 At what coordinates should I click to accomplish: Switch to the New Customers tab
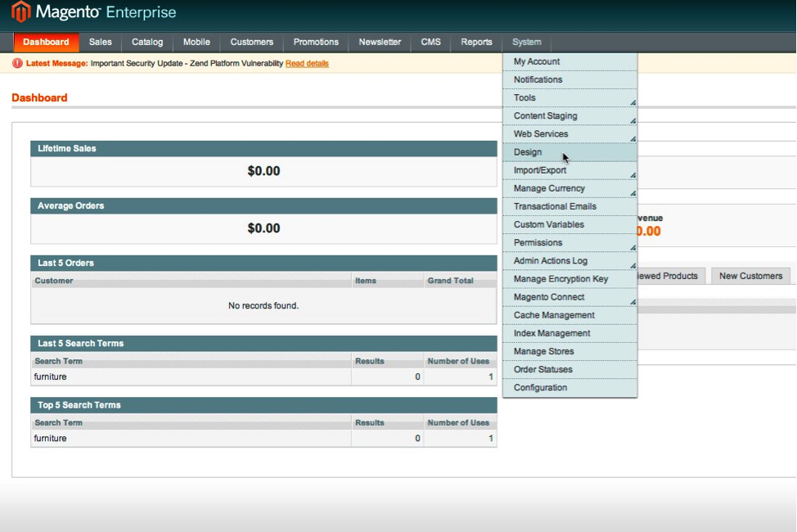click(x=750, y=276)
